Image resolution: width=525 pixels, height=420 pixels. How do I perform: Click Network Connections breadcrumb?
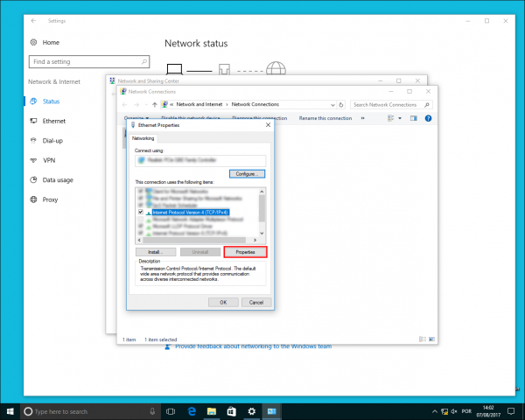pyautogui.click(x=255, y=104)
